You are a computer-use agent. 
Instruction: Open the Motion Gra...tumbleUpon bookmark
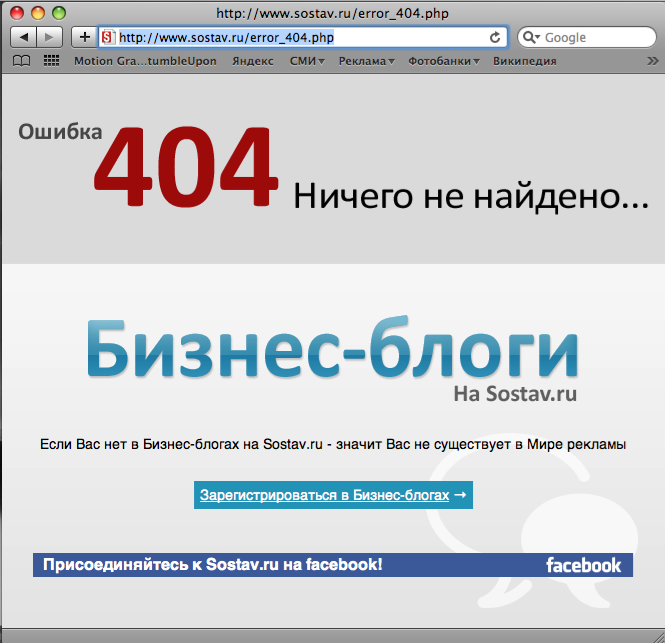(145, 61)
